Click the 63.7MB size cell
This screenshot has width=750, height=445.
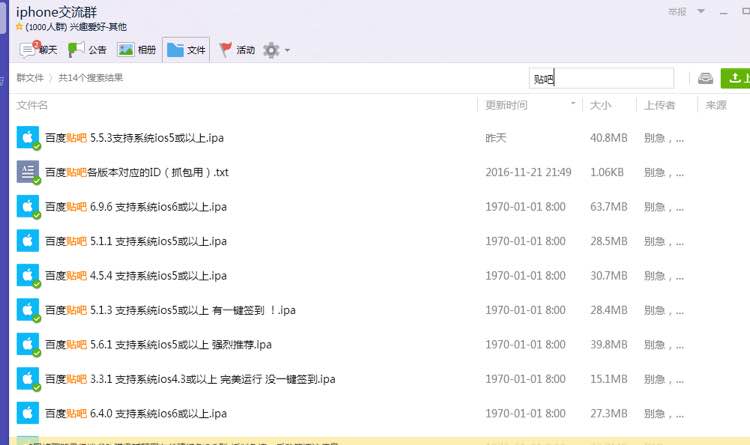tap(608, 207)
